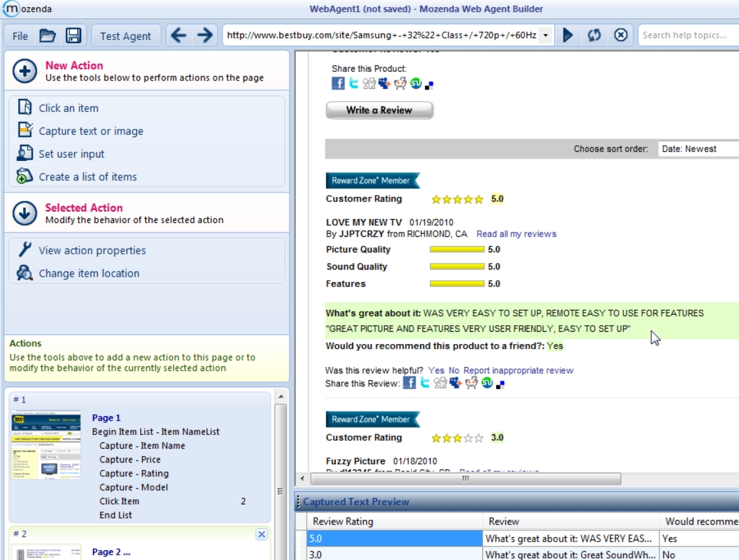
Task: Select the Capture - Item Name action
Action: pos(142,446)
